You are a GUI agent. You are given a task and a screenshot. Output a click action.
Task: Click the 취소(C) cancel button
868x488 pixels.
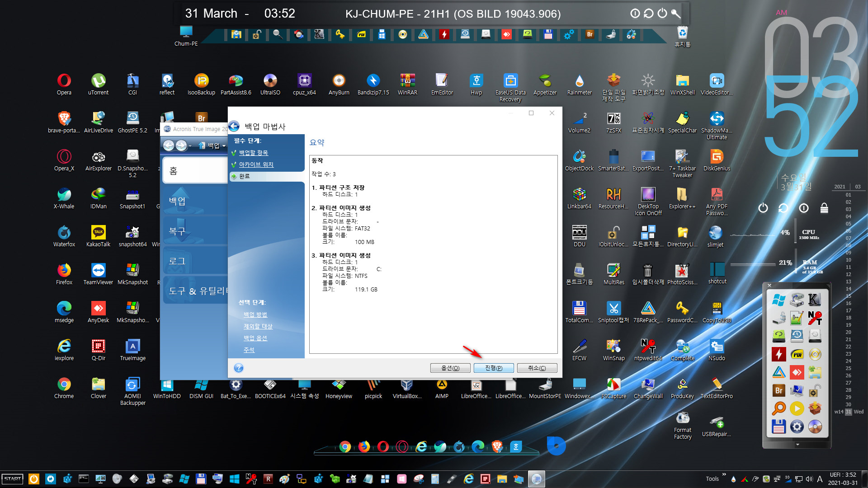point(537,368)
